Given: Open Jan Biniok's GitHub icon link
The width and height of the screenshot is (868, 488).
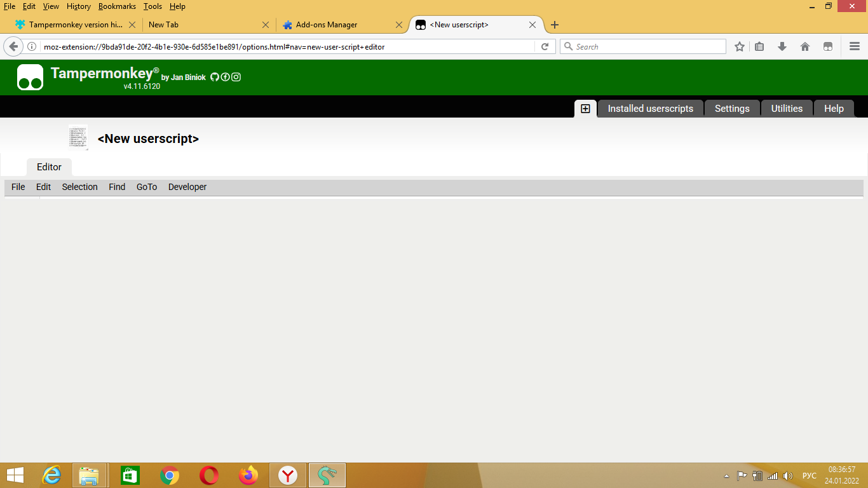Looking at the screenshot, I should point(215,77).
